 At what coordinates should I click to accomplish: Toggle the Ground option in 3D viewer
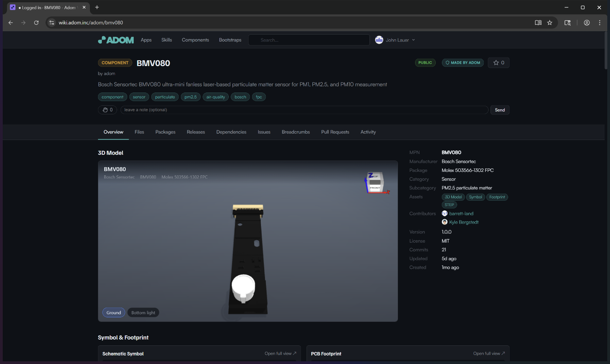[x=114, y=313]
